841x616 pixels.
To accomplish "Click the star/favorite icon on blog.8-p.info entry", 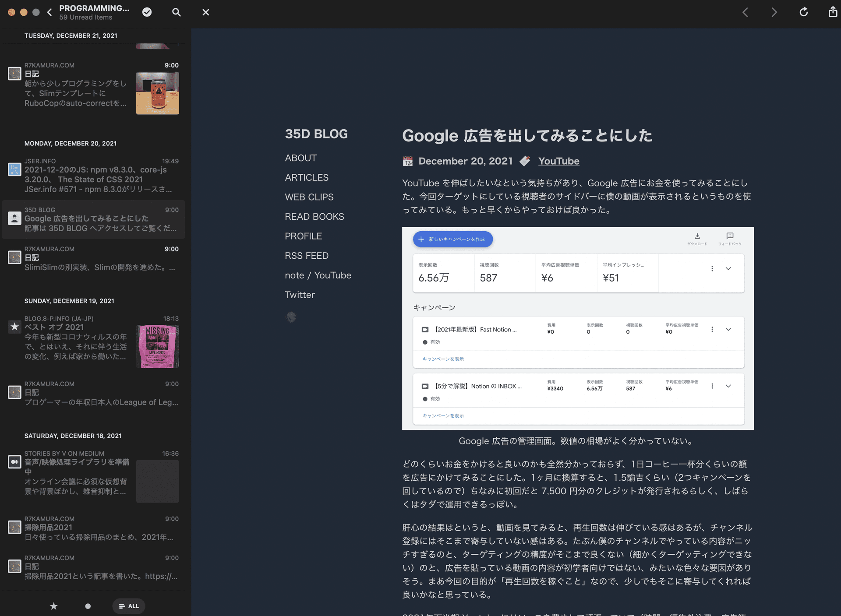I will 14,327.
